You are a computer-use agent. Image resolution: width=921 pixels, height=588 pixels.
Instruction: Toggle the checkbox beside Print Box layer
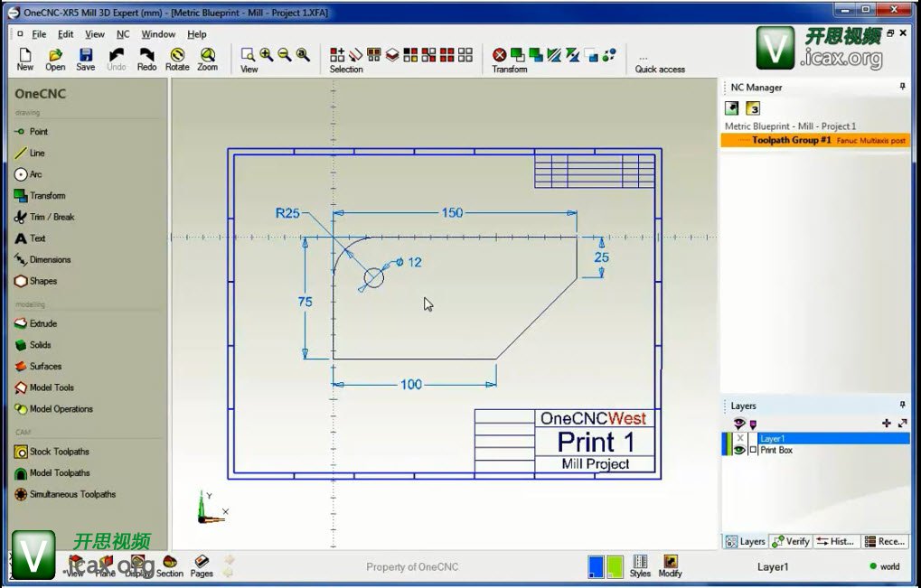[753, 450]
